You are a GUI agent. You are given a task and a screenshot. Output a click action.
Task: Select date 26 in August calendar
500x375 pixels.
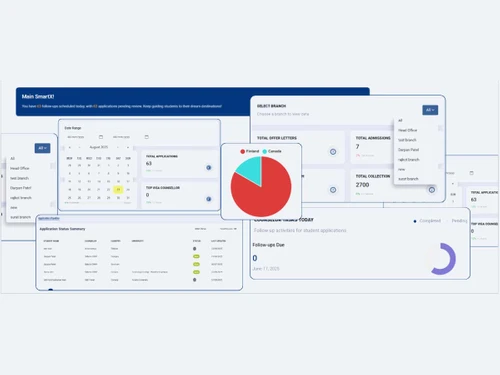coord(79,198)
